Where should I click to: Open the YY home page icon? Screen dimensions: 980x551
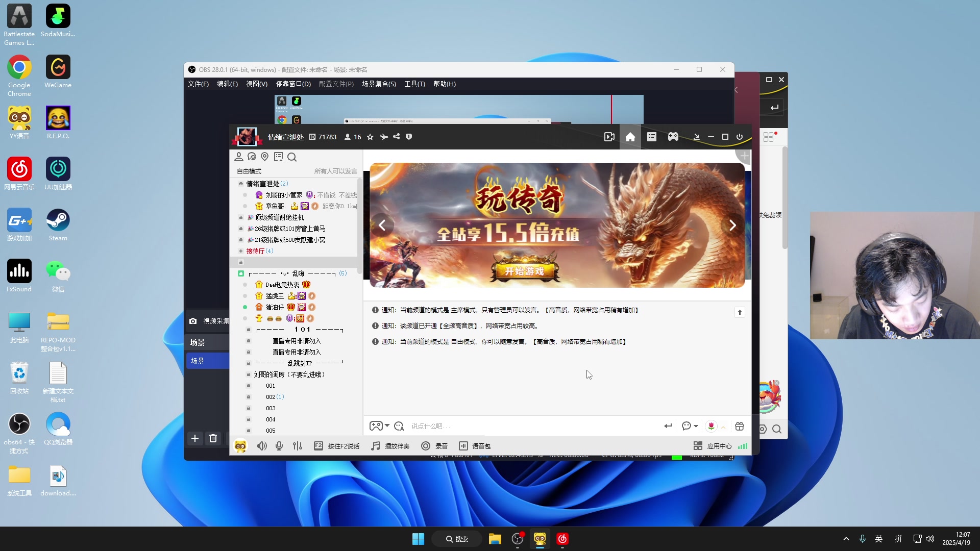point(630,137)
